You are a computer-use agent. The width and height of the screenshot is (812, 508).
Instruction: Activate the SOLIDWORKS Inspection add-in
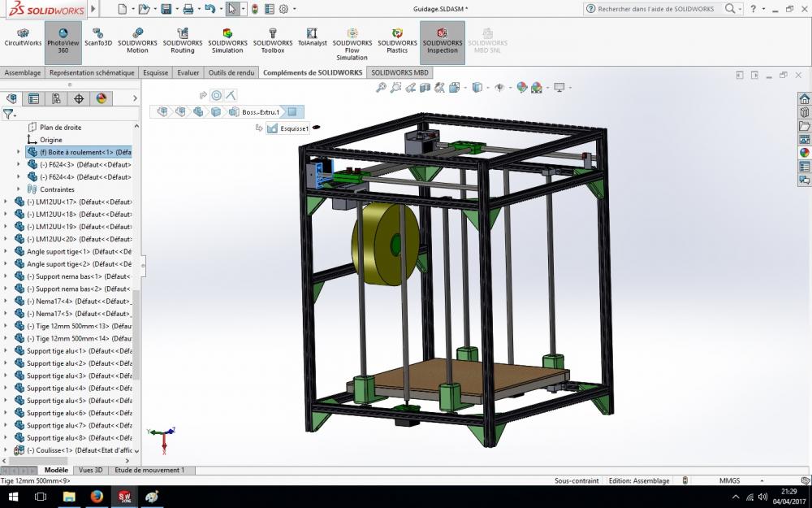[443, 41]
